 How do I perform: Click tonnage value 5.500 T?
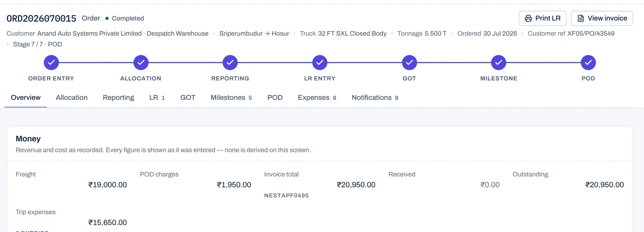pyautogui.click(x=436, y=33)
